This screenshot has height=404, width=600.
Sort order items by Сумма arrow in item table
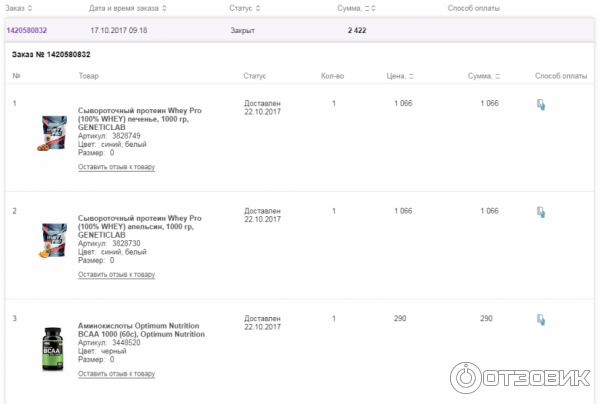[496, 76]
